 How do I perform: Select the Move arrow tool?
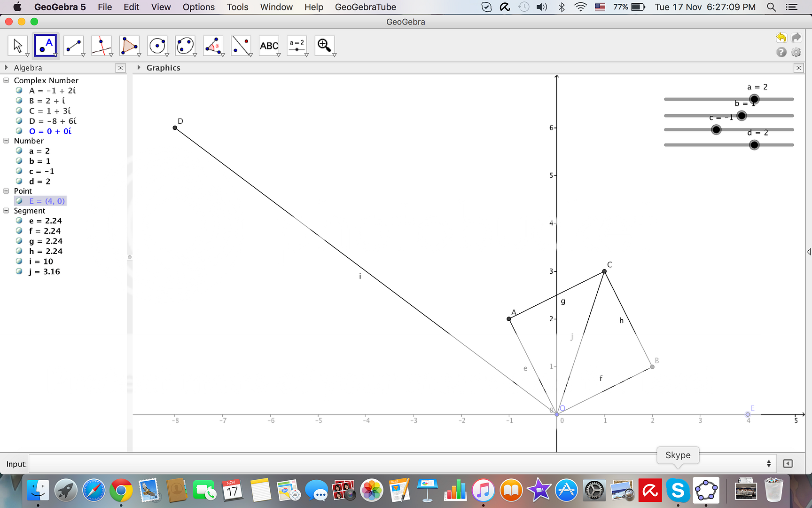coord(17,46)
